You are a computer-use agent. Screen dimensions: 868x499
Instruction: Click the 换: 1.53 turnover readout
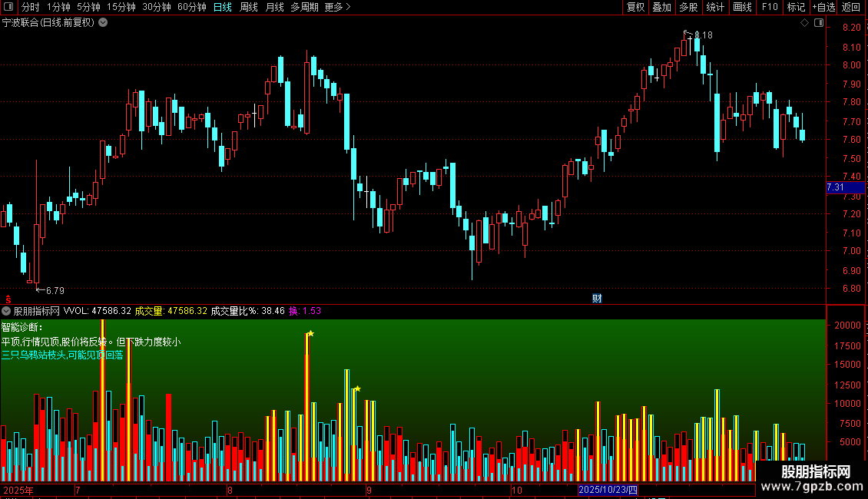(x=305, y=311)
